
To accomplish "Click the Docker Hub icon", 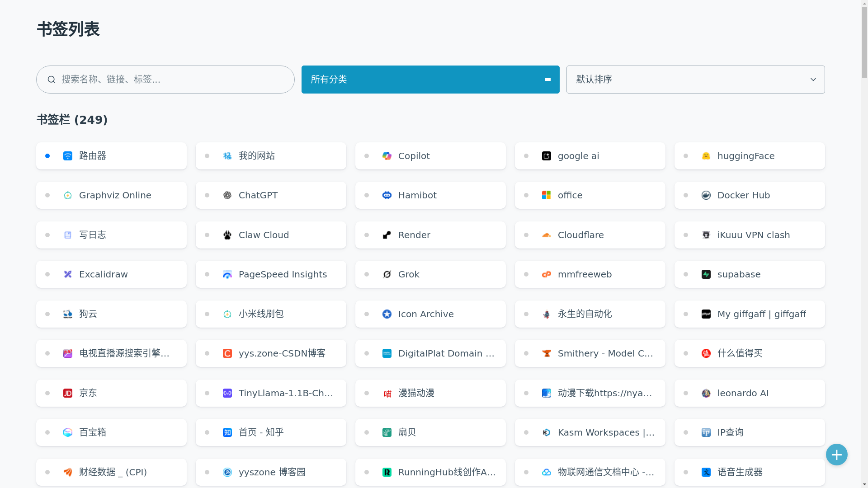I will pyautogui.click(x=706, y=195).
